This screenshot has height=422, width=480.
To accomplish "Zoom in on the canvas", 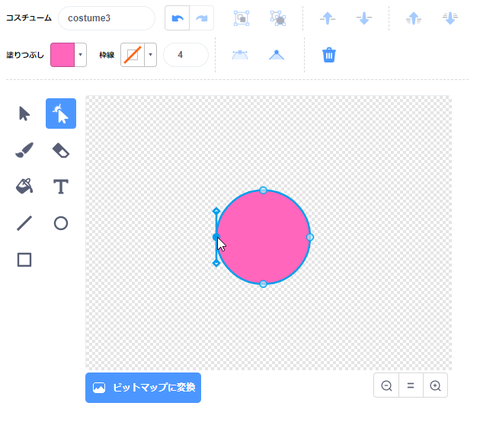I will point(435,386).
